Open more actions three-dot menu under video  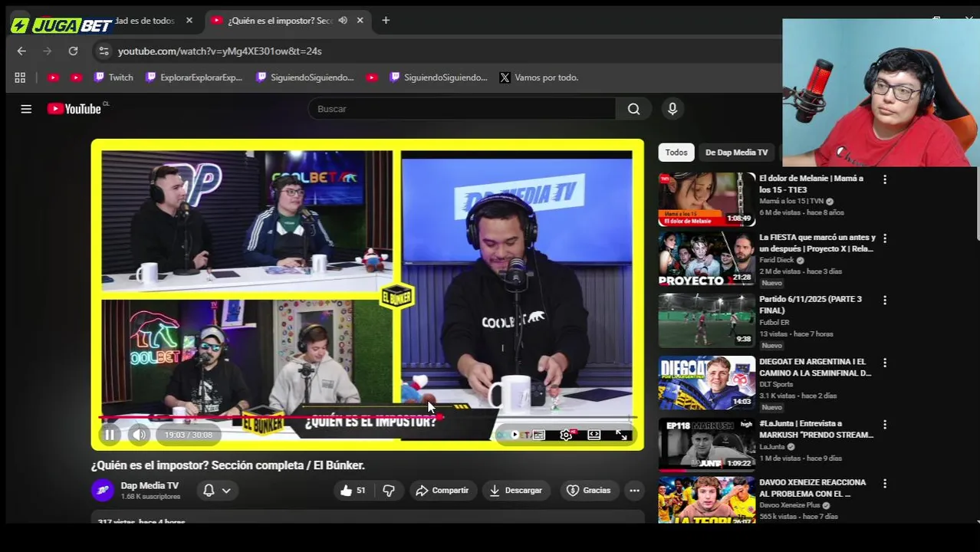tap(634, 491)
